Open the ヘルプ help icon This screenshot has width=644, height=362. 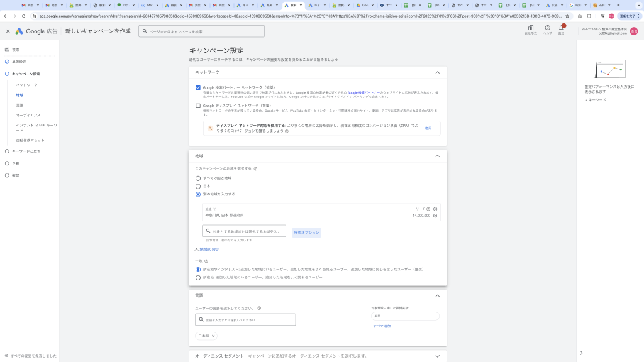(x=547, y=28)
